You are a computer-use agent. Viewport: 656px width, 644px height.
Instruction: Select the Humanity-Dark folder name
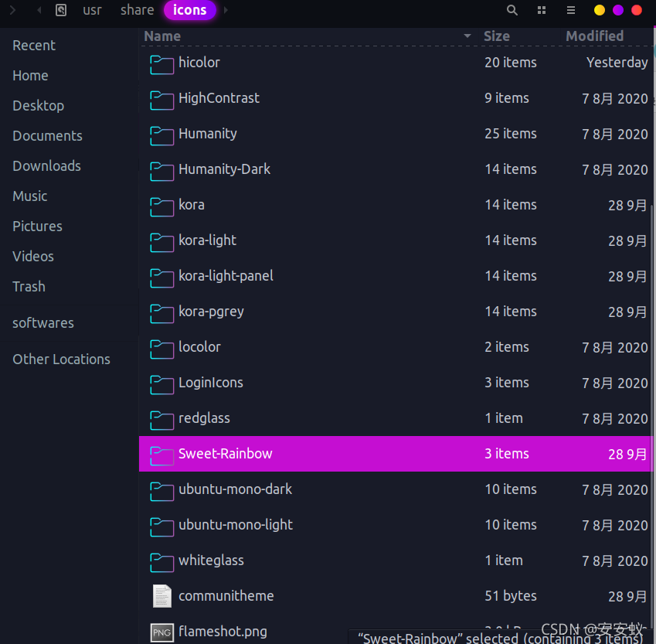224,169
